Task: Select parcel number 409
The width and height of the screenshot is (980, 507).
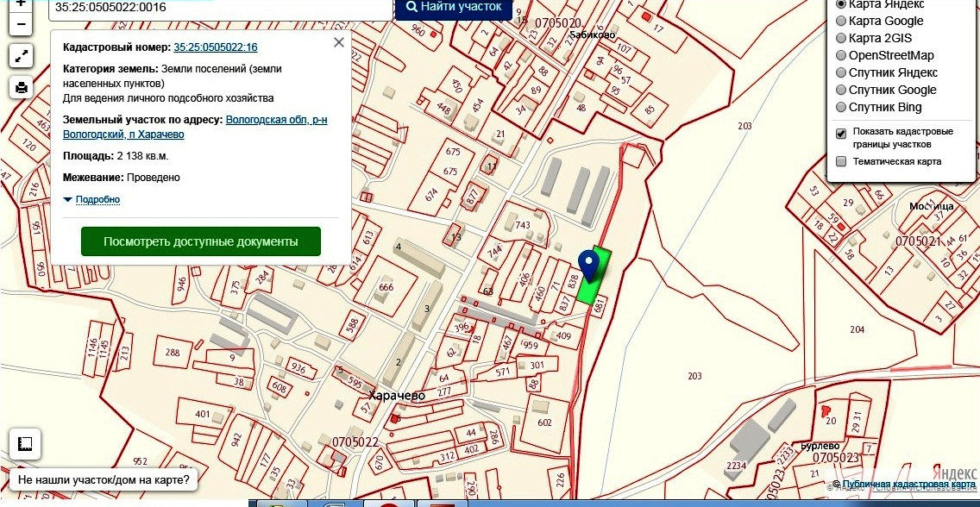Action: tap(563, 336)
